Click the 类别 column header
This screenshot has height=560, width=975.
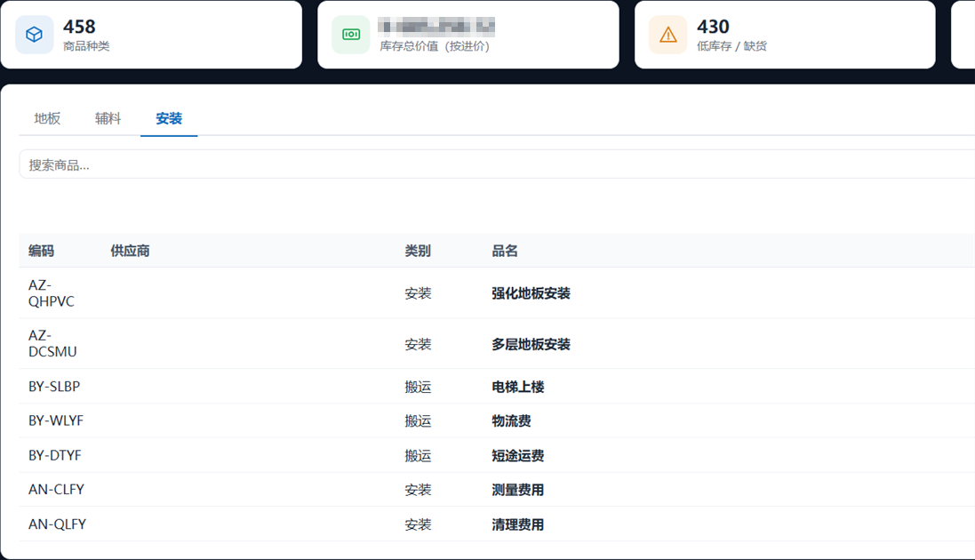click(418, 251)
